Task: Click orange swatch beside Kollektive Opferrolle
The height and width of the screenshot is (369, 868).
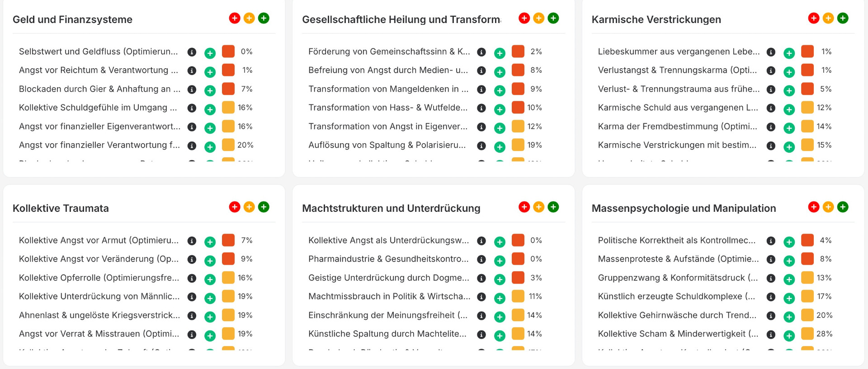Action: tap(228, 277)
